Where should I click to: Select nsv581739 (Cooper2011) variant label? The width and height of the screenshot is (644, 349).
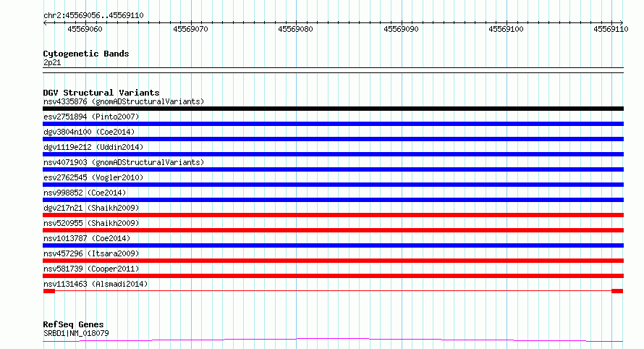91,269
